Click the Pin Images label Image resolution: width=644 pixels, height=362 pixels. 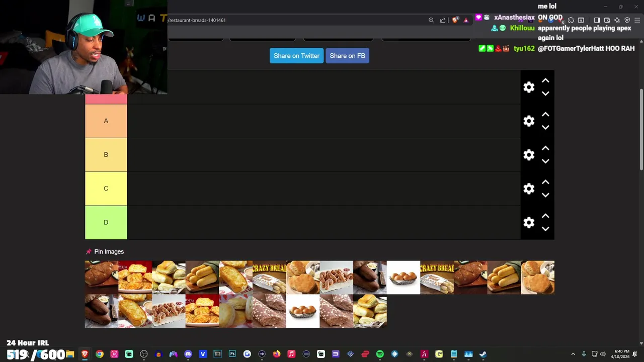tap(109, 252)
